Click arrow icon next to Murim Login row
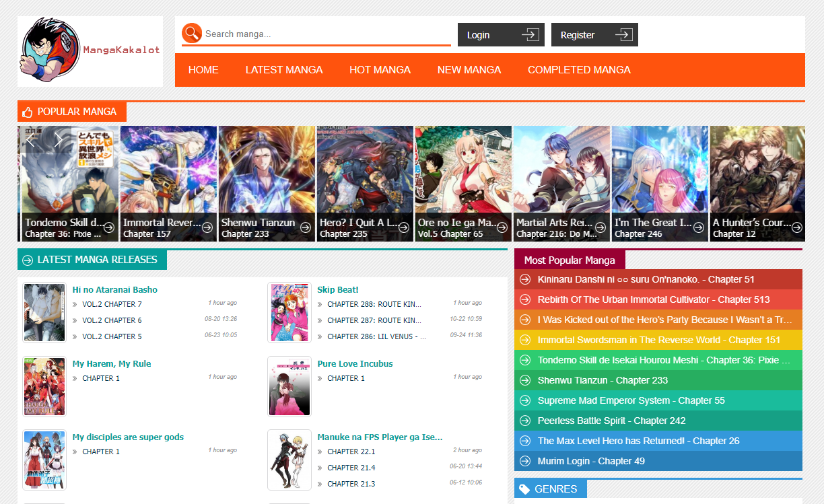824x504 pixels. tap(526, 461)
